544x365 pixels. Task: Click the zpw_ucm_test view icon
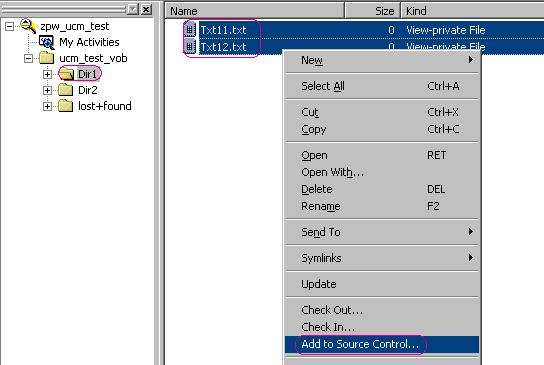(28, 26)
